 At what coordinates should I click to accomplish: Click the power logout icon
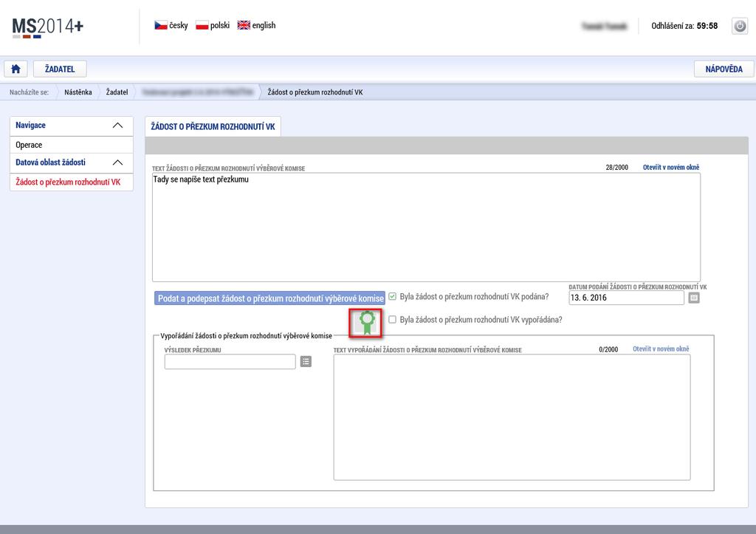[x=740, y=26]
